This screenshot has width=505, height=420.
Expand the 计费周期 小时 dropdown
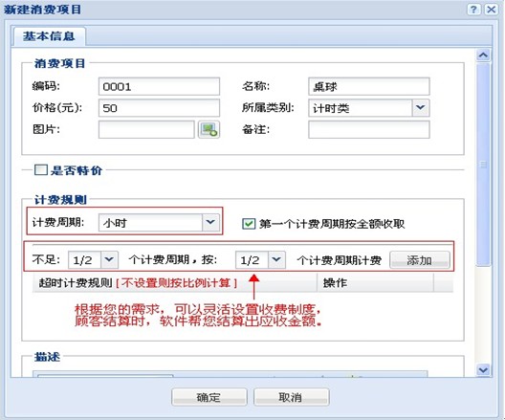pyautogui.click(x=210, y=222)
